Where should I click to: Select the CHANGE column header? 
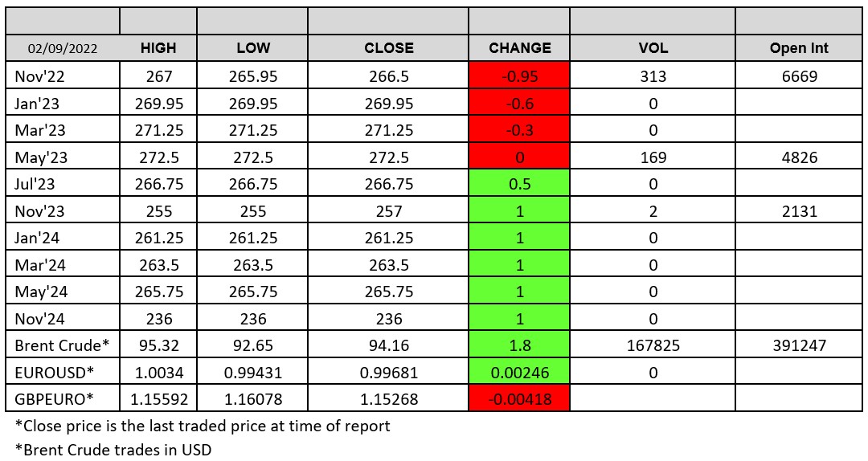[519, 48]
